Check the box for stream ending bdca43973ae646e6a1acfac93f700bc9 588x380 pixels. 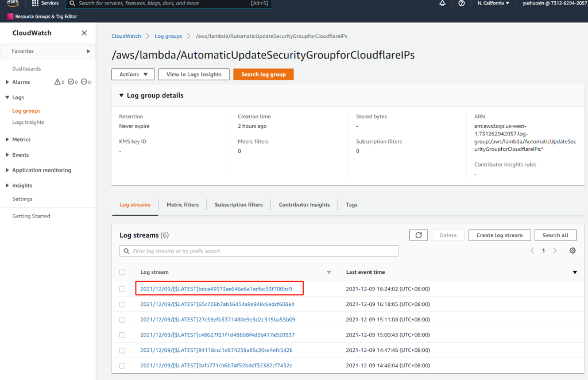click(122, 289)
